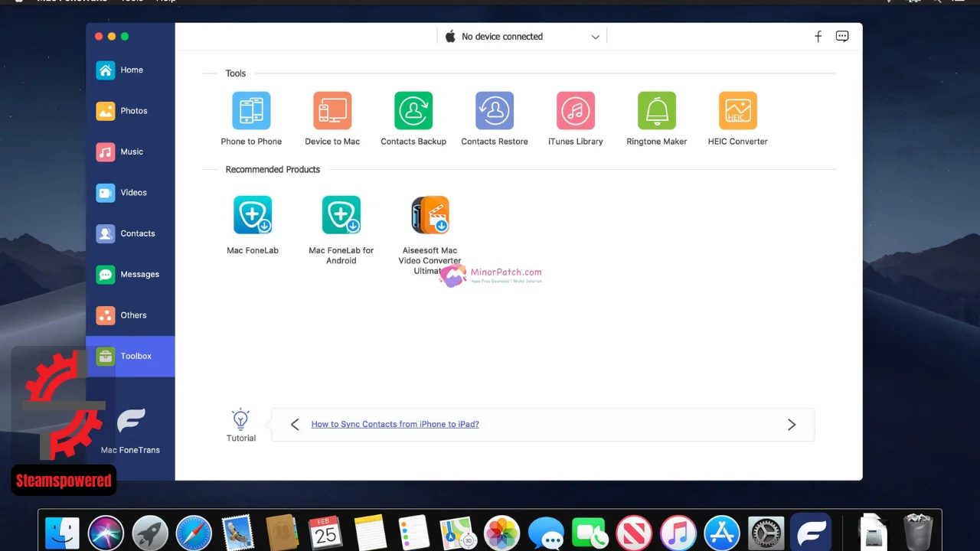The image size is (980, 551).
Task: Open the Calendar icon showing Feb 25
Action: 326,533
